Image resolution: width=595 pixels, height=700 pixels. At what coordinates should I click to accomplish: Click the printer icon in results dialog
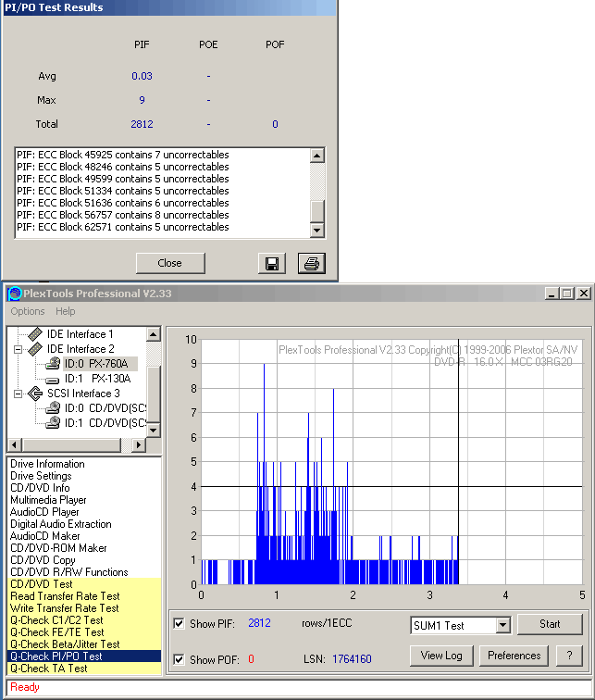312,264
